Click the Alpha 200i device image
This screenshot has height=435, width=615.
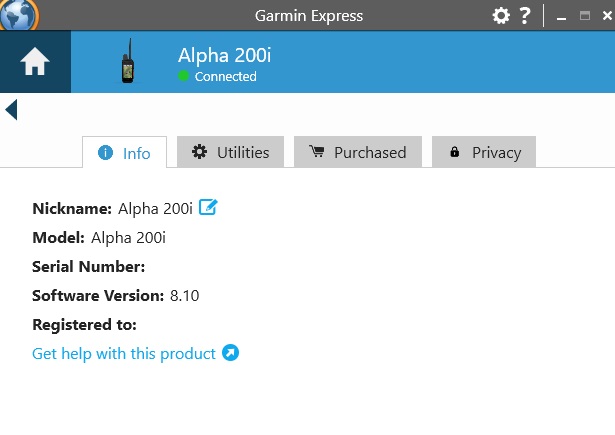[127, 62]
